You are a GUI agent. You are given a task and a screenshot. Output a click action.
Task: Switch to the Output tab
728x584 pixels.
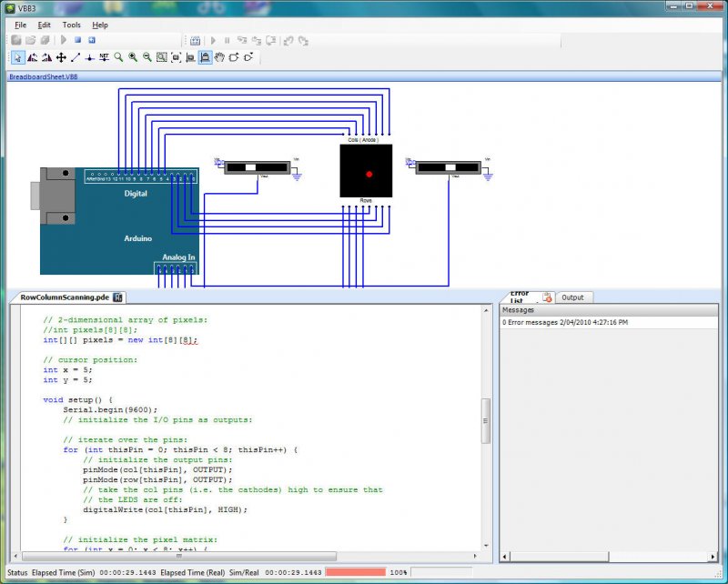[x=572, y=297]
